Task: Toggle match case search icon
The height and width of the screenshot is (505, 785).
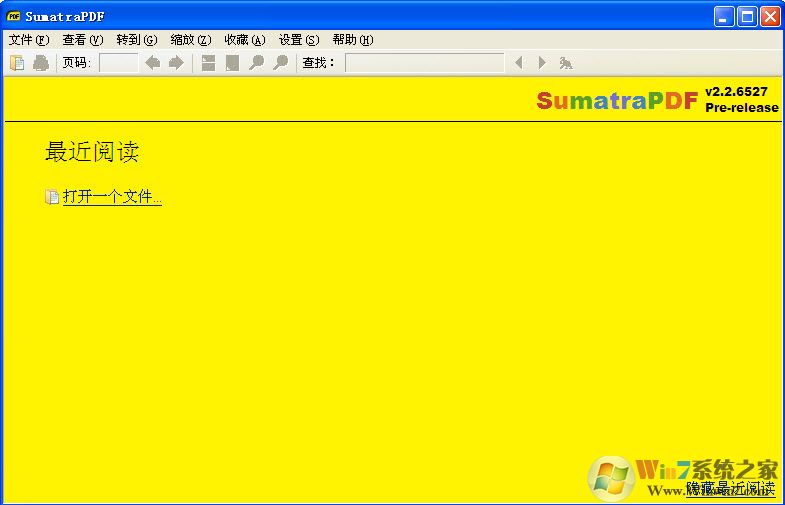Action: point(566,63)
